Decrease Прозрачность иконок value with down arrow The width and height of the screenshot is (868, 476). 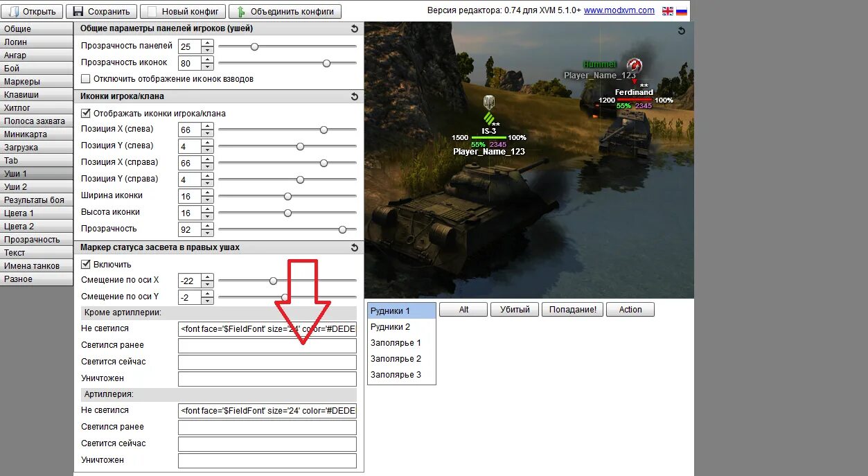coord(207,67)
